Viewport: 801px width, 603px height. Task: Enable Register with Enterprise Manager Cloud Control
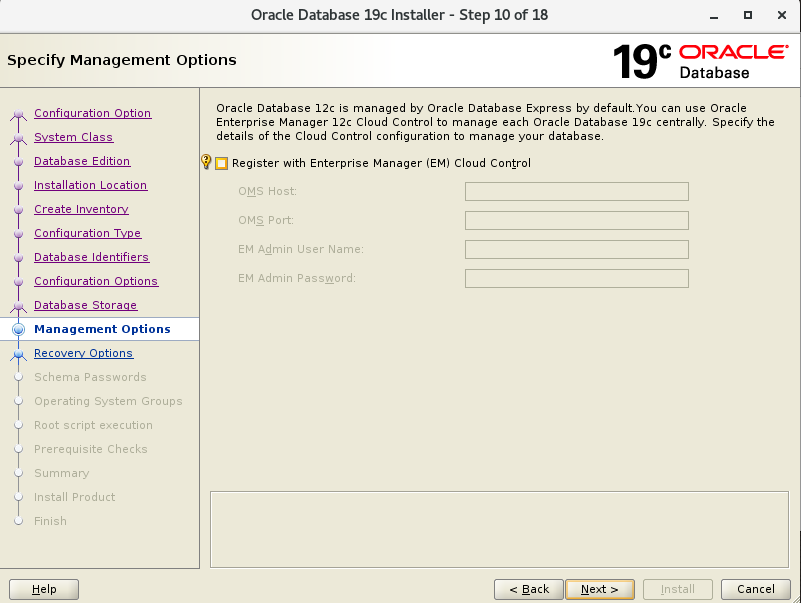222,161
